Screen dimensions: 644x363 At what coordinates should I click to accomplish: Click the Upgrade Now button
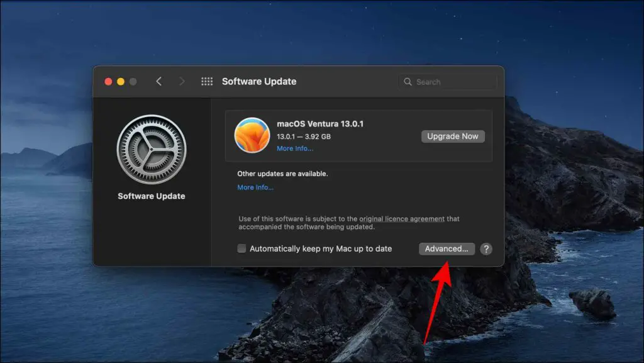453,137
